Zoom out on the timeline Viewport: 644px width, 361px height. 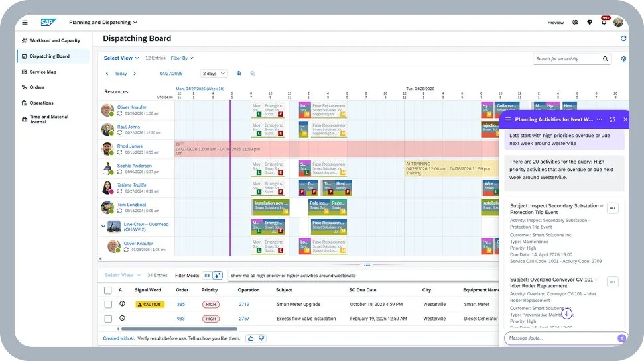253,74
